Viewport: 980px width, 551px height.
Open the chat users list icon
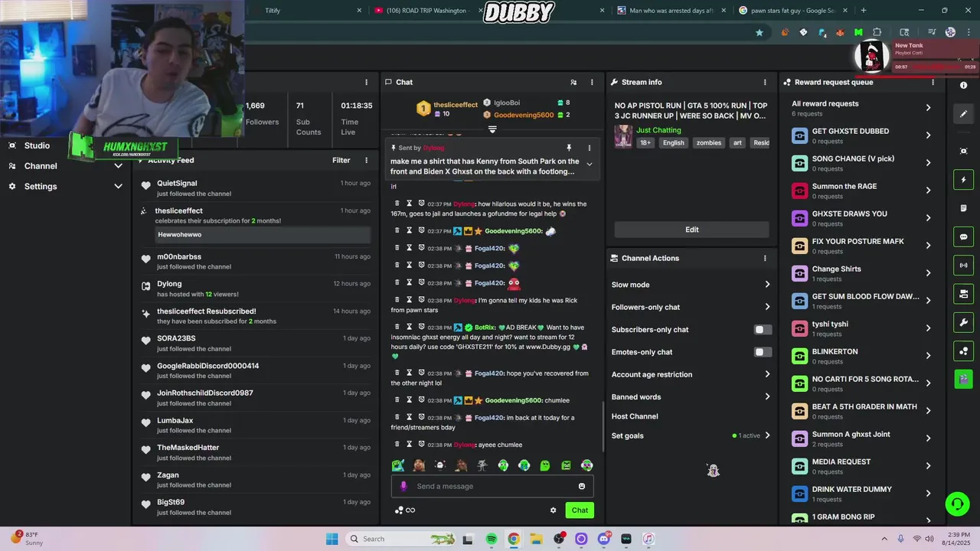(x=573, y=82)
